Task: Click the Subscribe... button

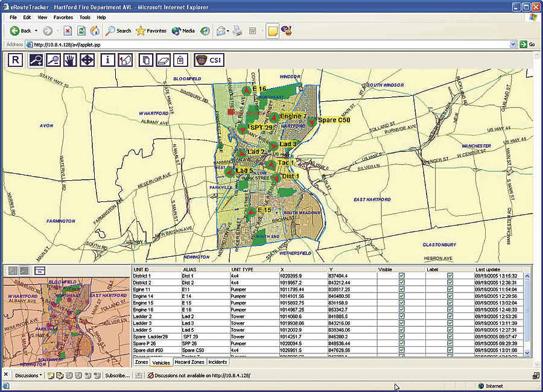Action: pos(117,375)
